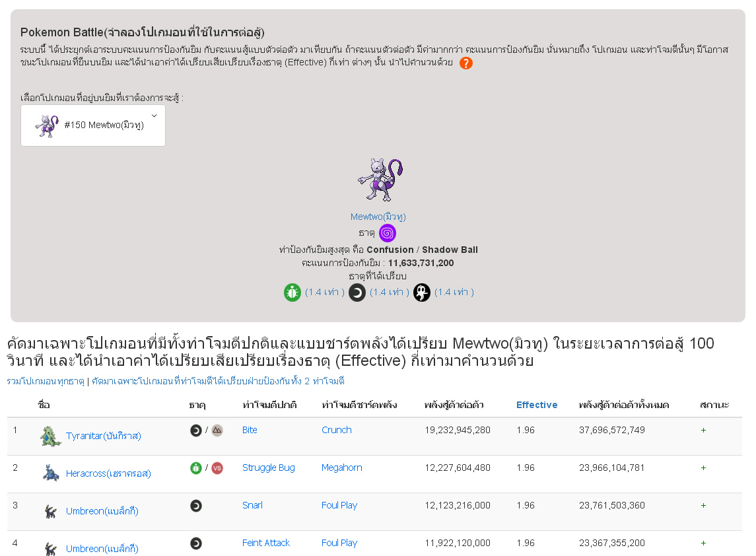Open the Heracross(เฮราครอส) link

[x=108, y=473]
